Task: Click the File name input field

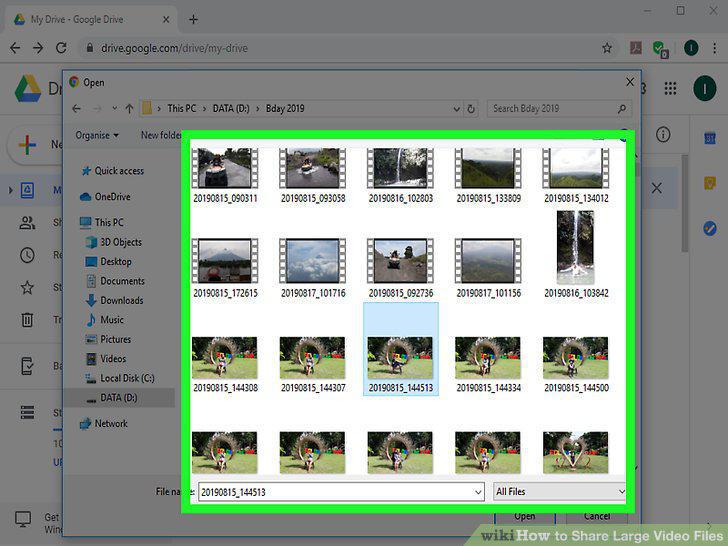Action: (x=341, y=492)
